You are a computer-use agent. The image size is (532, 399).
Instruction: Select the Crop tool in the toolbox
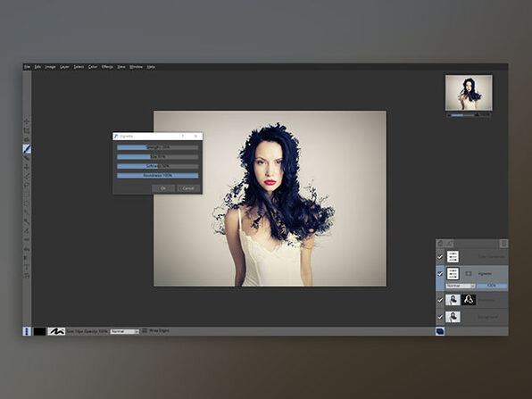pyautogui.click(x=27, y=130)
